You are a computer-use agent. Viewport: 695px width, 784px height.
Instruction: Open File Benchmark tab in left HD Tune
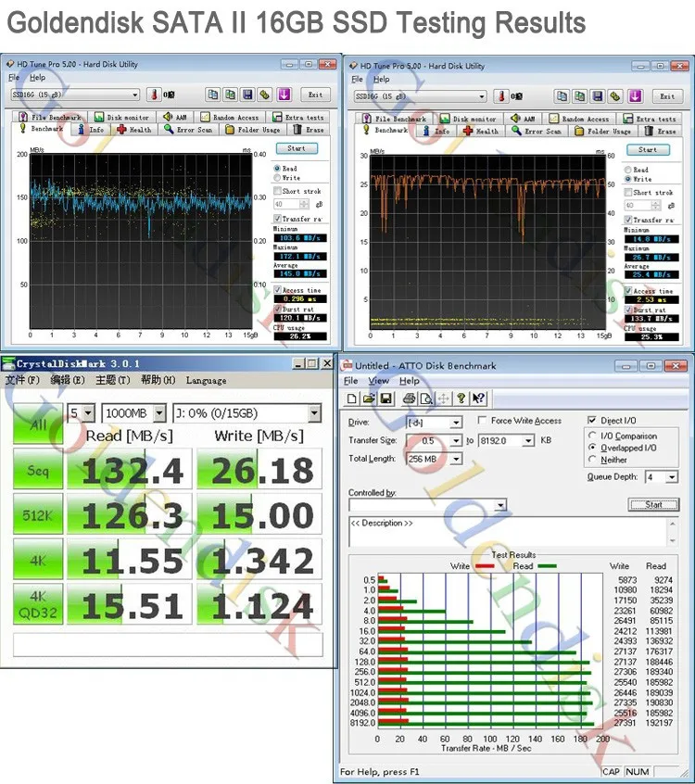tap(50, 117)
